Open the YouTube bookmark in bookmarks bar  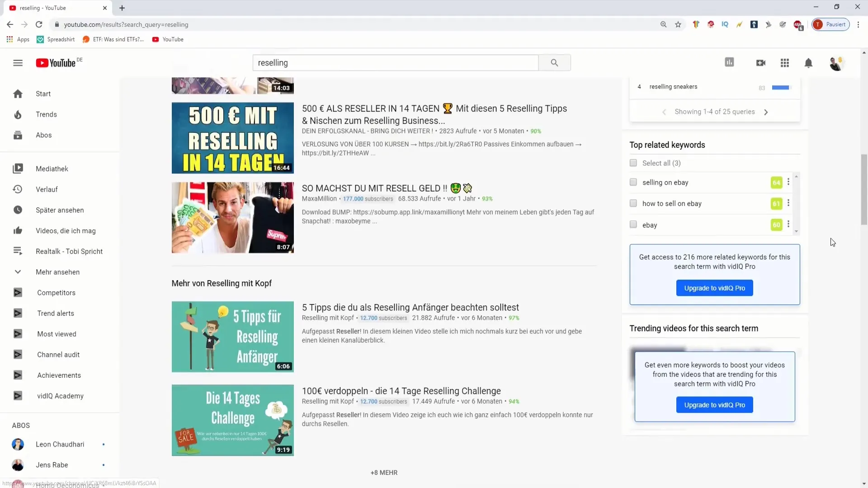[168, 39]
